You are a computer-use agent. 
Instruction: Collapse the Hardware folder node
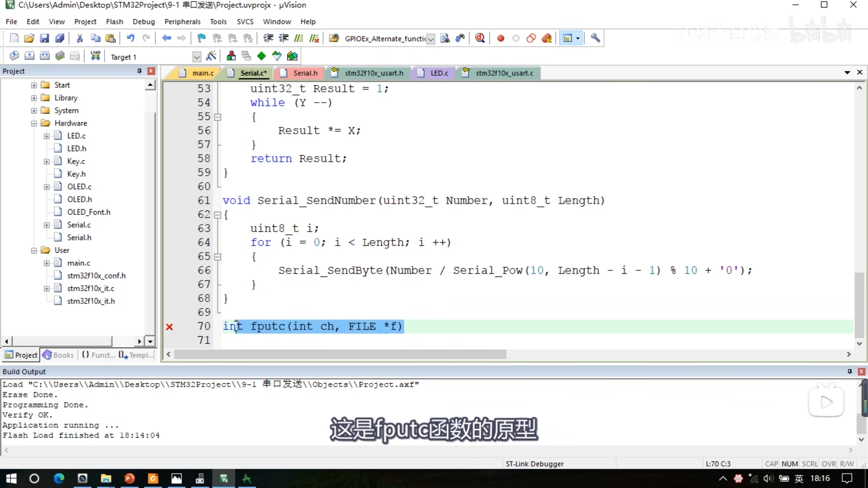tap(34, 123)
